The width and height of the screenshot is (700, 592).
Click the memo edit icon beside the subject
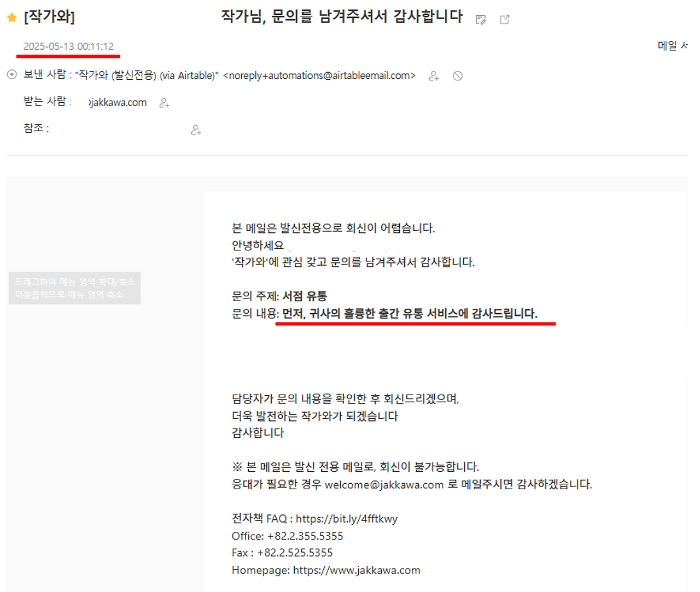pos(481,20)
